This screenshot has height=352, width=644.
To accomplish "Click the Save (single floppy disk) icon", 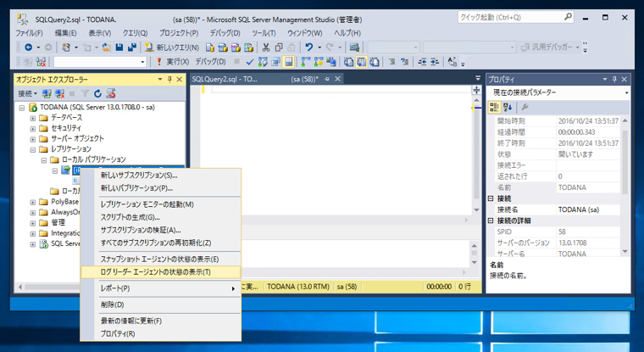I will (119, 47).
